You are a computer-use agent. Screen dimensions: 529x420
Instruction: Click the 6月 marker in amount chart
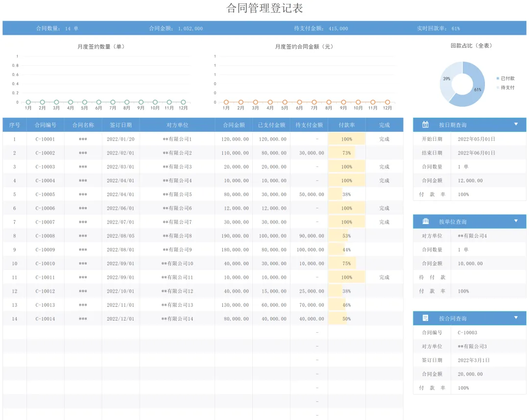(x=299, y=102)
